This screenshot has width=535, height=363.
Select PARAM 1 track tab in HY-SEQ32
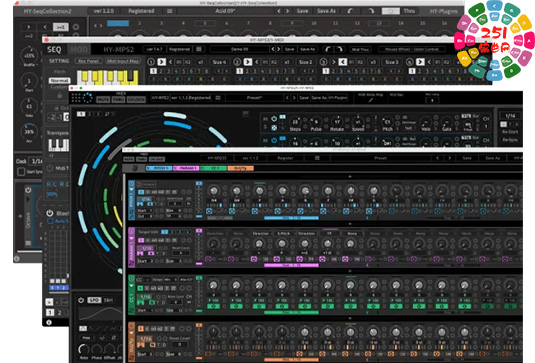pos(186,168)
